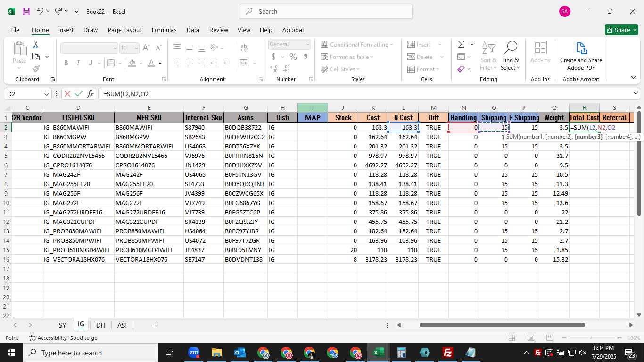The width and height of the screenshot is (644, 362).
Task: Switch to the Acrobat tab
Action: click(x=293, y=30)
